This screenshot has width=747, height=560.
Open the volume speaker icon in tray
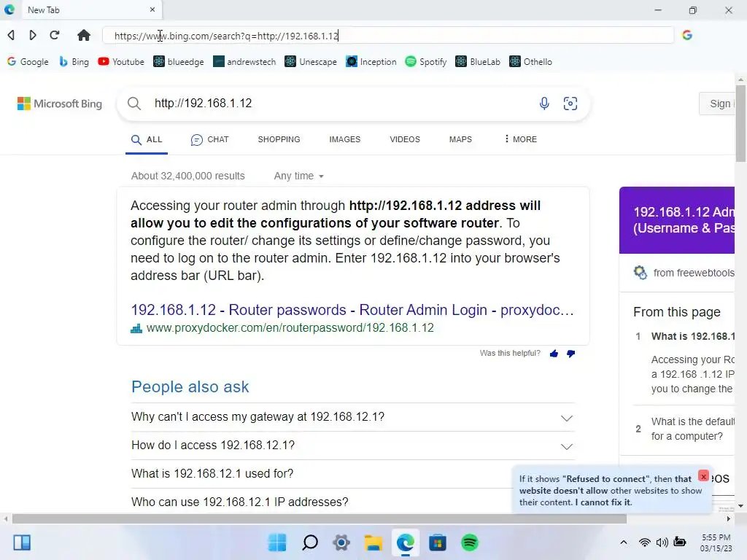tap(662, 542)
